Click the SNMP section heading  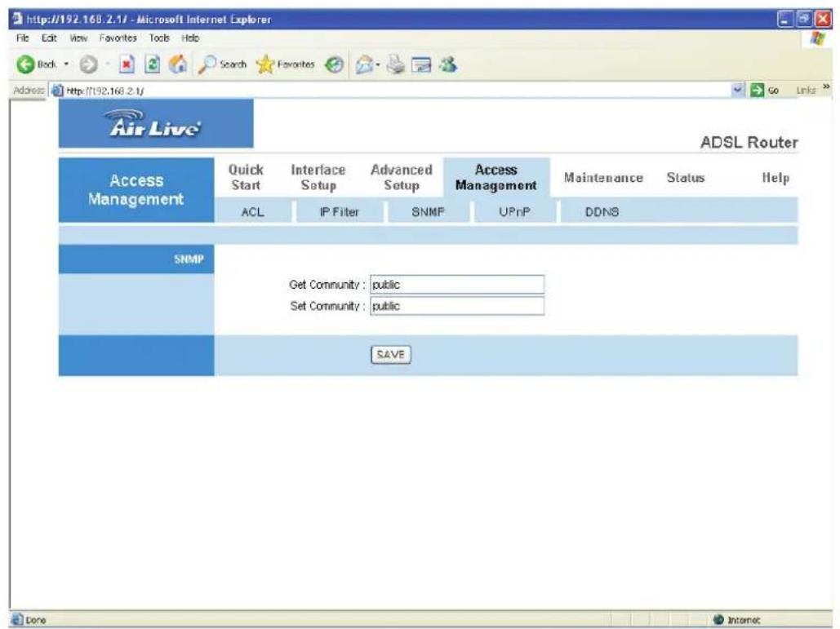(x=189, y=259)
